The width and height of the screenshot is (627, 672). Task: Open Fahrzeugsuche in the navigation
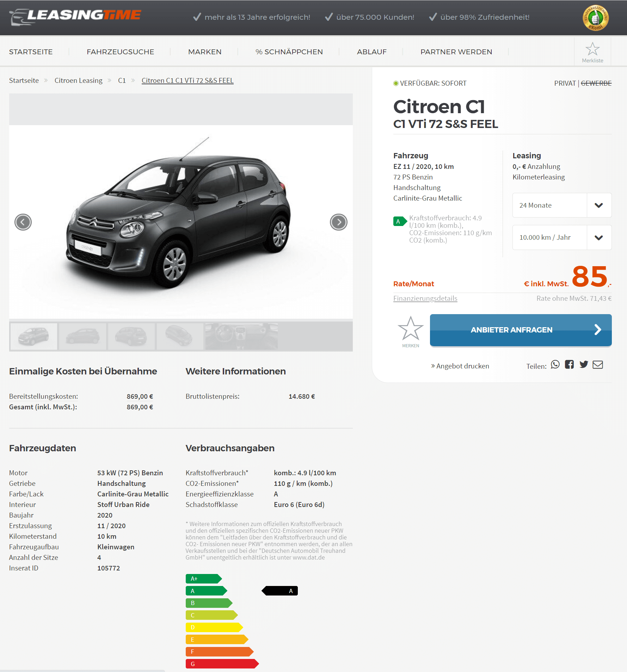coord(121,52)
